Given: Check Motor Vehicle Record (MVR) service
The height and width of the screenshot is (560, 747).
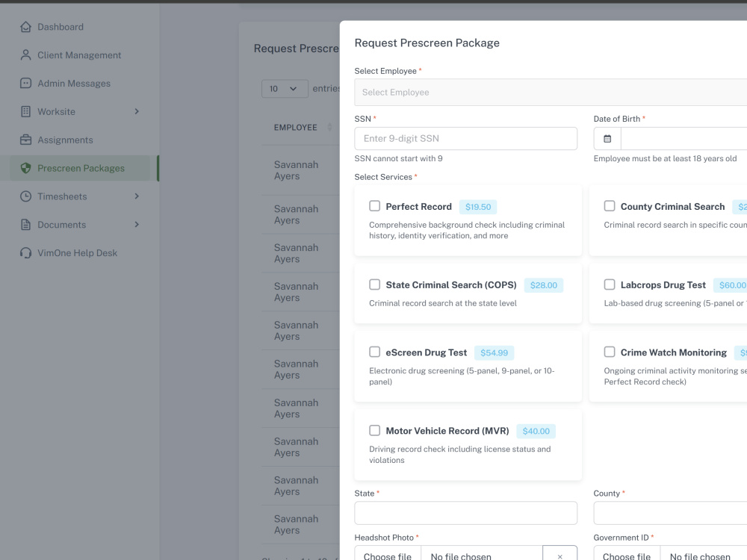Looking at the screenshot, I should click(x=374, y=431).
